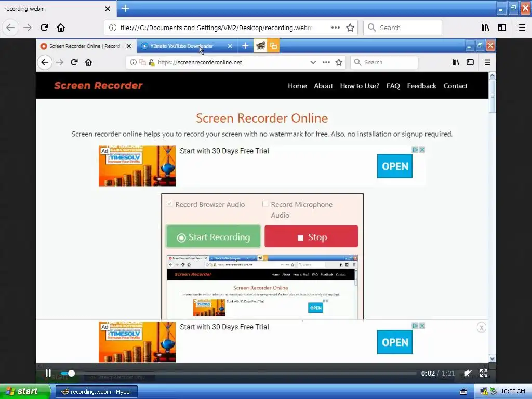Click the screen preview thumbnail under Stop

pyautogui.click(x=262, y=287)
